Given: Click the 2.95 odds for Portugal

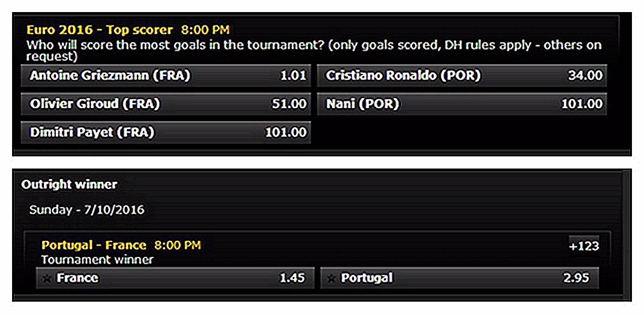Looking at the screenshot, I should [576, 278].
